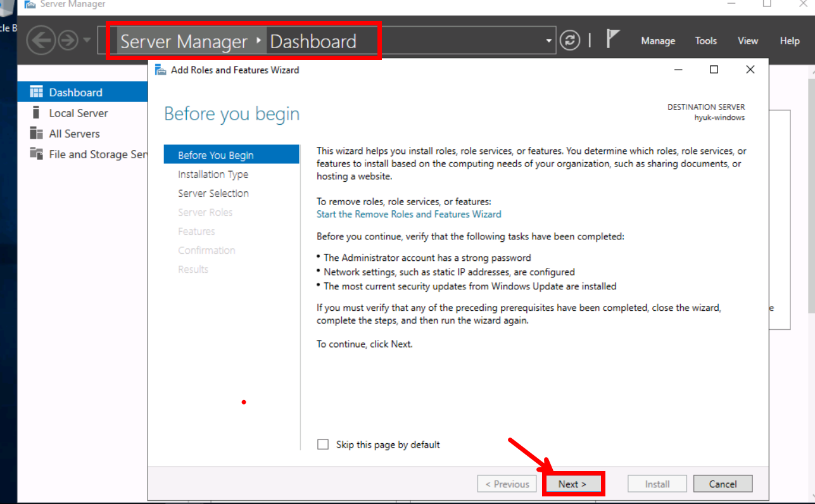Screen dimensions: 815x504
Task: Go to the Installation Type step
Action: 213,174
